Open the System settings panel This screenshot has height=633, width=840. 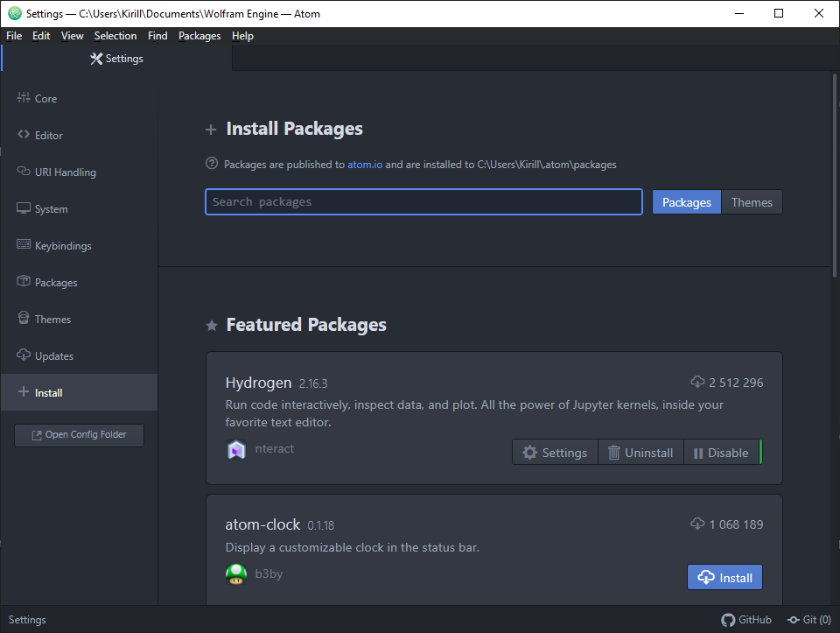click(80, 209)
